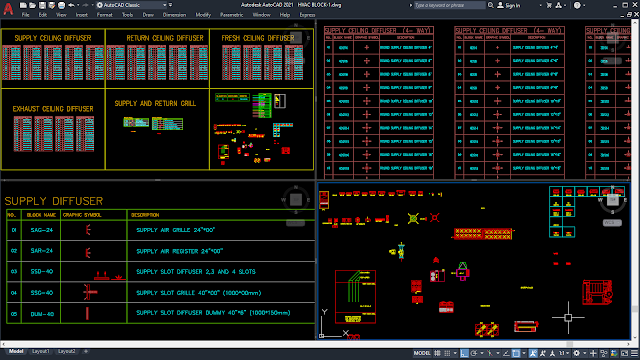
Task: Click the Save As icon
Action: tap(51, 5)
